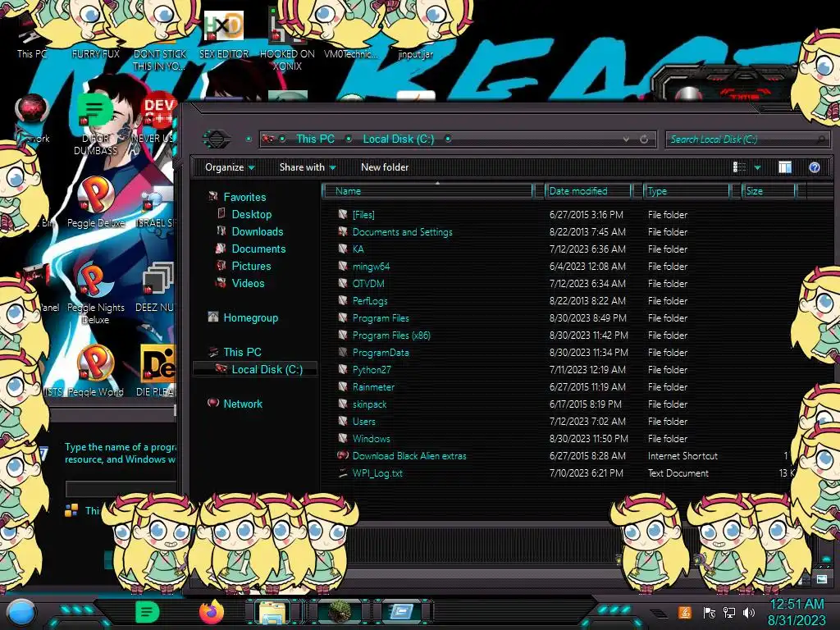This screenshot has height=630, width=840.
Task: Select the Python27 folder
Action: click(x=372, y=370)
